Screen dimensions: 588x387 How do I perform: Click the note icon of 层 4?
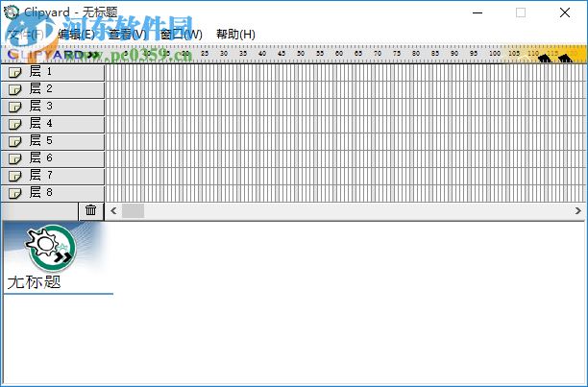[15, 125]
